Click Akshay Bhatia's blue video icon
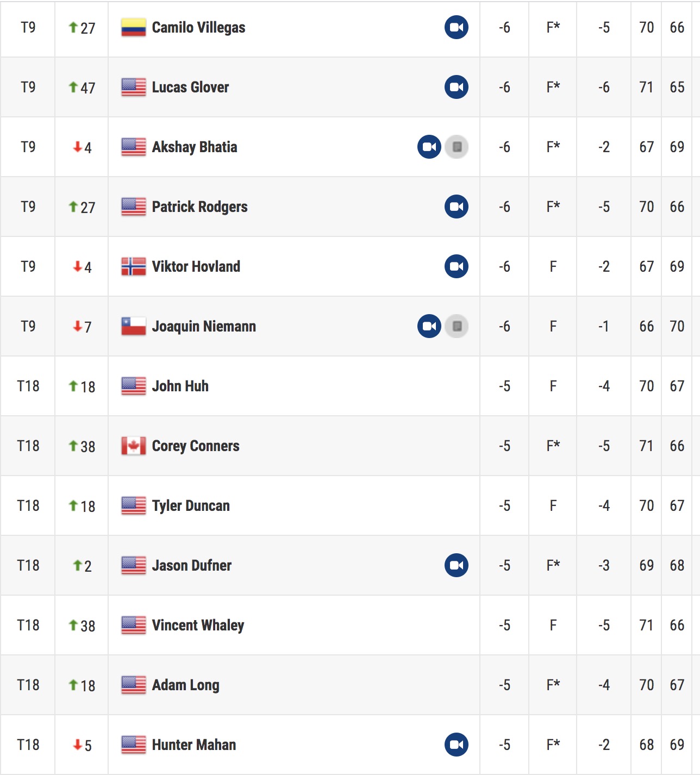The image size is (700, 775). click(429, 147)
